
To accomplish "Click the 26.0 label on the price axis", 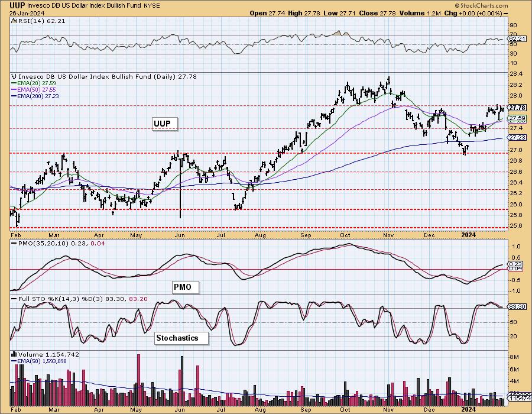I will pyautogui.click(x=515, y=204).
